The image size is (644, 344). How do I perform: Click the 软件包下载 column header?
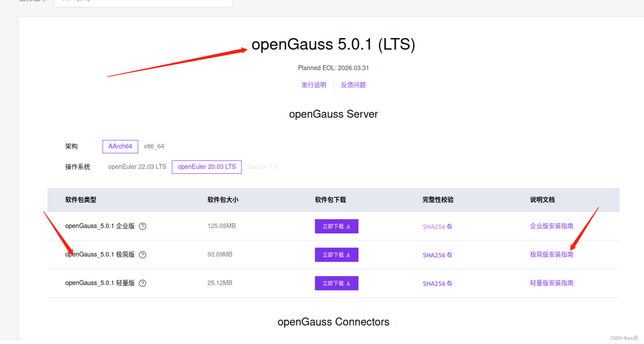[x=331, y=200]
